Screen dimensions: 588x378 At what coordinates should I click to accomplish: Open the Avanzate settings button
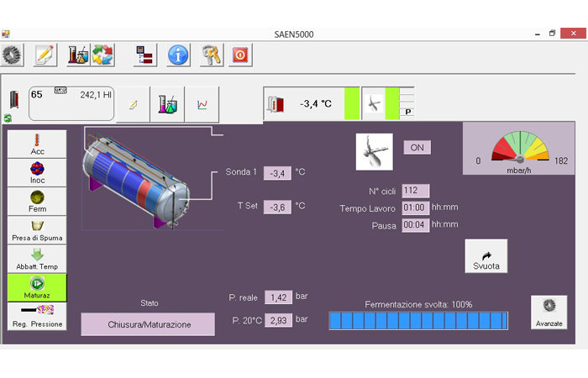tap(549, 312)
